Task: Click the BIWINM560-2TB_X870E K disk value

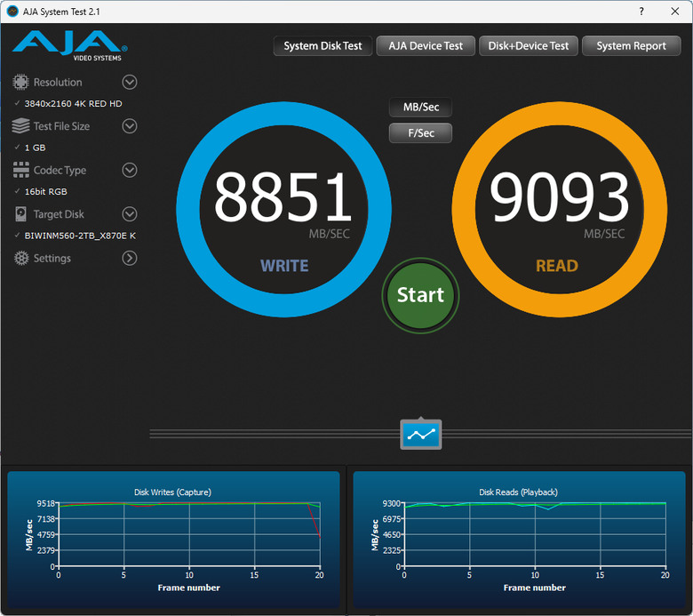Action: point(80,236)
